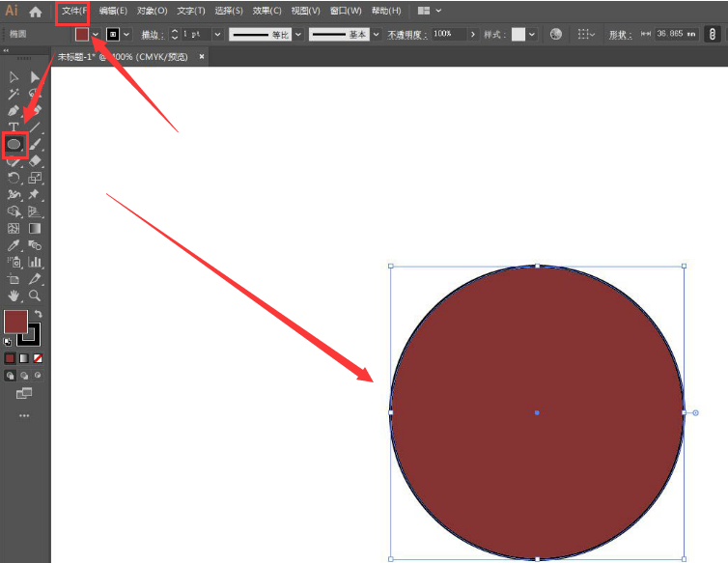The image size is (728, 563).
Task: Select the 未标题-1* document tab
Action: (123, 57)
